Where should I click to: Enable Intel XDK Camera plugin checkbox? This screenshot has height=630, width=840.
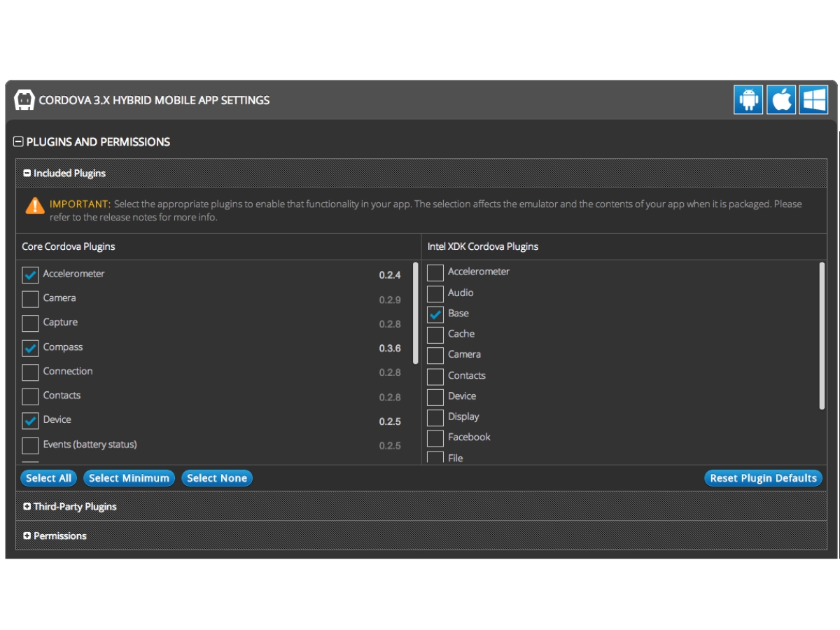[435, 356]
